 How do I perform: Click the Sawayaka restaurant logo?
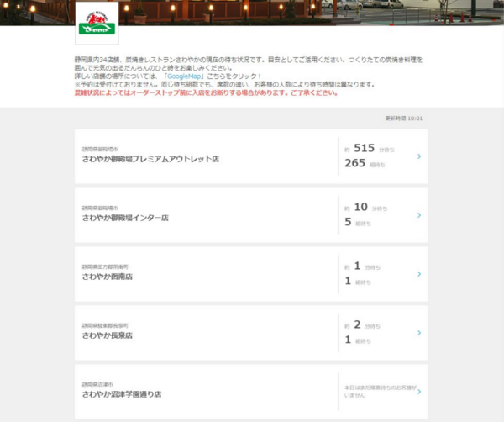pyautogui.click(x=97, y=23)
